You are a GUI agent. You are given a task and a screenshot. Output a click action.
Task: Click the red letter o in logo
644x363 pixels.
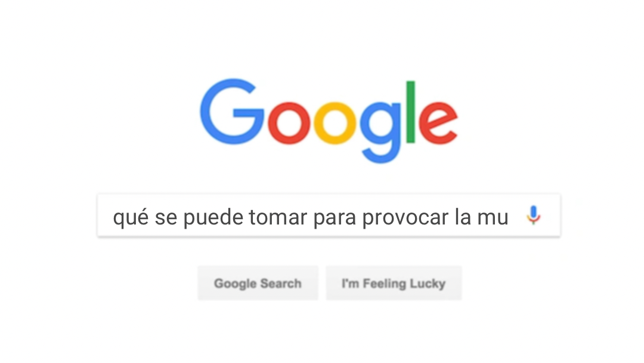[289, 124]
